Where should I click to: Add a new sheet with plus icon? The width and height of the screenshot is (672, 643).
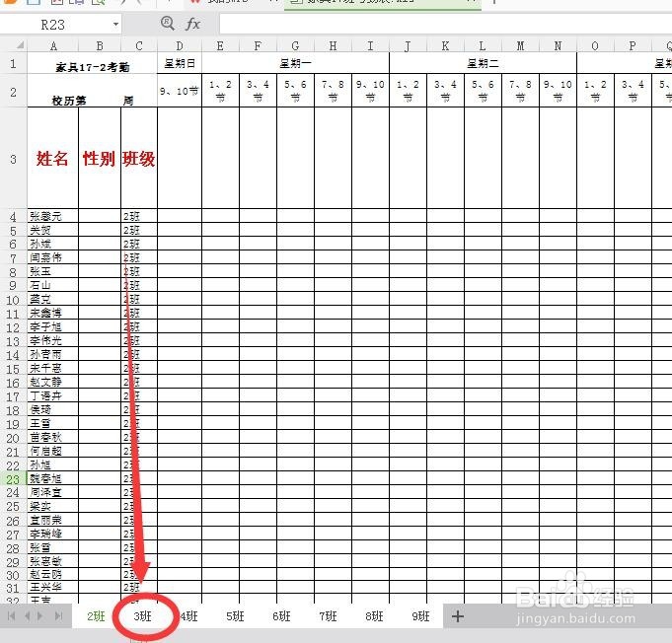pyautogui.click(x=458, y=617)
